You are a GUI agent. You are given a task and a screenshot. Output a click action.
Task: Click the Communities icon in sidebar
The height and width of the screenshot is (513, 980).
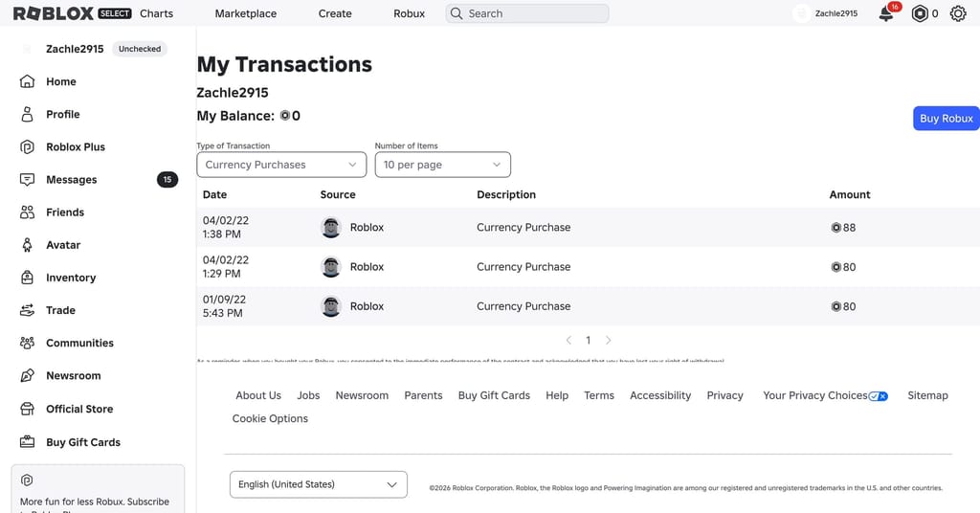click(27, 343)
